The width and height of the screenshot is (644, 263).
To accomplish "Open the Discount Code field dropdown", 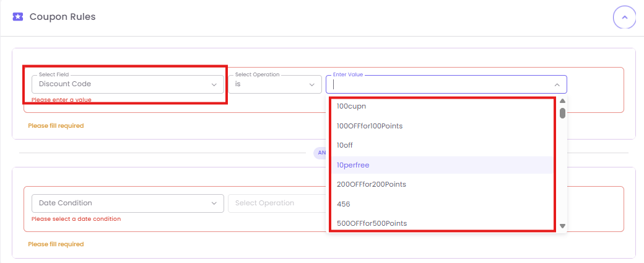I will pyautogui.click(x=127, y=84).
